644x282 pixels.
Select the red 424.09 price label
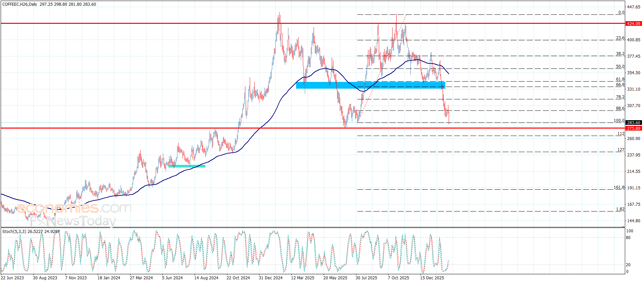click(x=633, y=24)
